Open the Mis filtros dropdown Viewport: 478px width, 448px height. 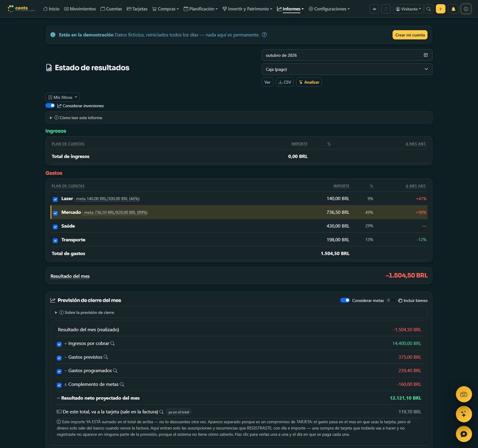point(63,97)
